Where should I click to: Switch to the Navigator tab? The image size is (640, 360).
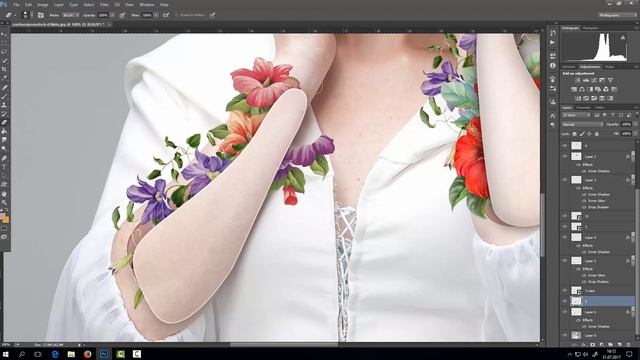pyautogui.click(x=591, y=28)
